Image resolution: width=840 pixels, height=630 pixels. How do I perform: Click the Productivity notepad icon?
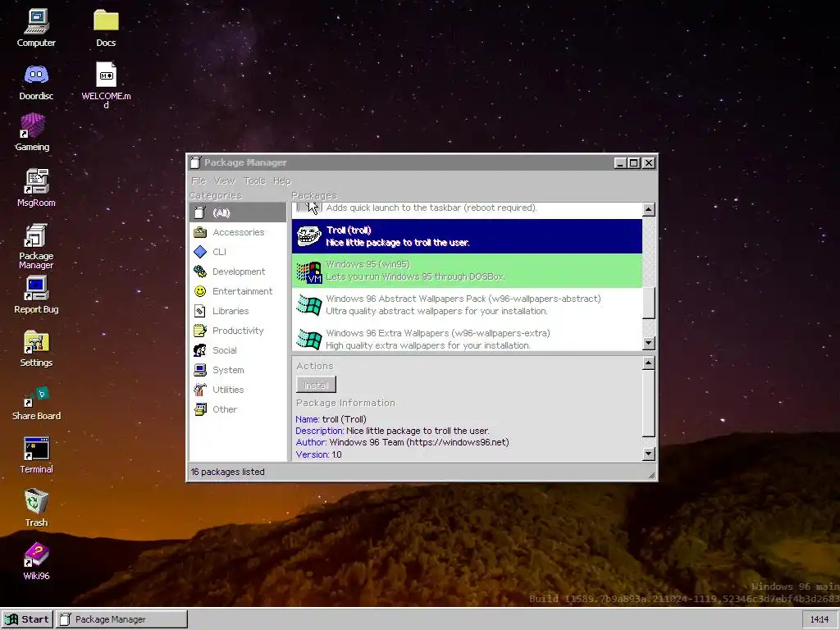[200, 331]
